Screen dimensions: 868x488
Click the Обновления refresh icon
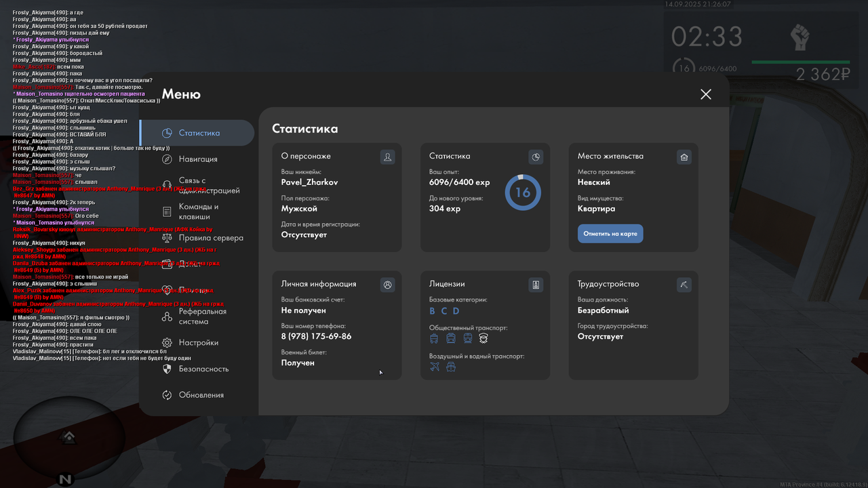pyautogui.click(x=167, y=395)
